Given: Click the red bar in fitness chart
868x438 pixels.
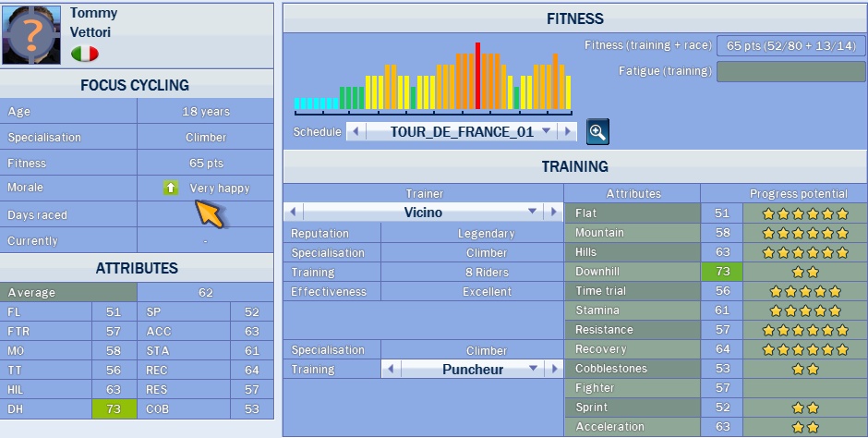Looking at the screenshot, I should tap(477, 76).
